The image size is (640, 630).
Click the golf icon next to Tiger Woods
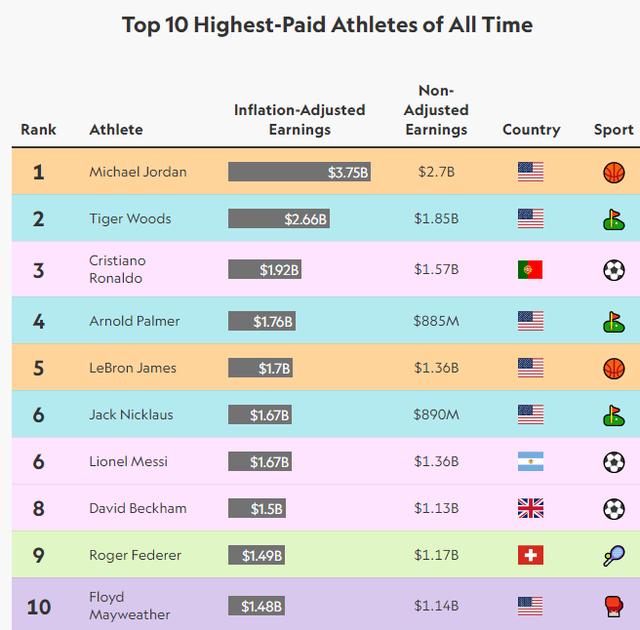pos(613,220)
